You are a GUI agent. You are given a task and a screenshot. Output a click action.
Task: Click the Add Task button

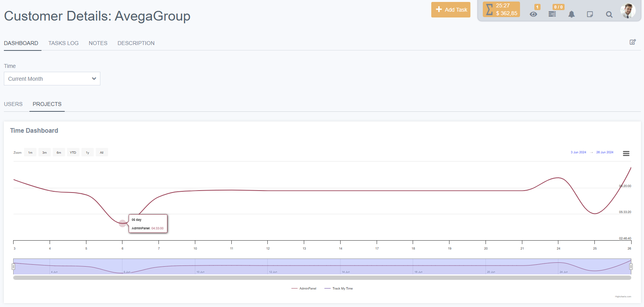(x=451, y=10)
